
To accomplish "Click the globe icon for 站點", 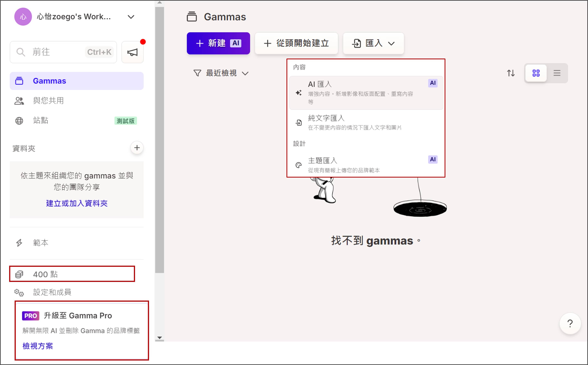I will [x=19, y=120].
